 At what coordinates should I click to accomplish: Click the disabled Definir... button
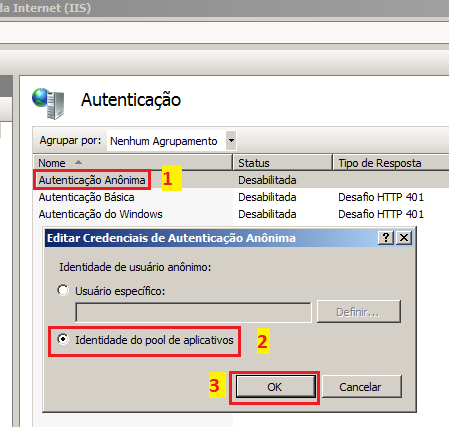click(359, 312)
